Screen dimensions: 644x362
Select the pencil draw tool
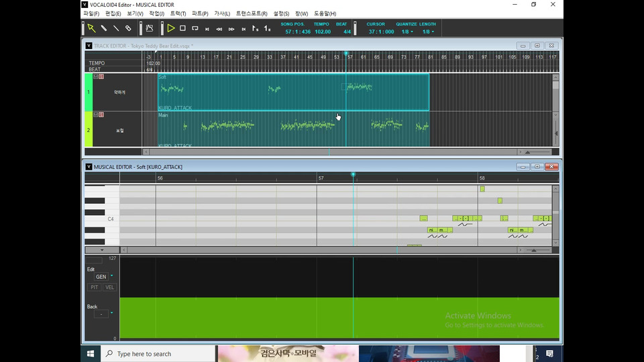pos(104,28)
